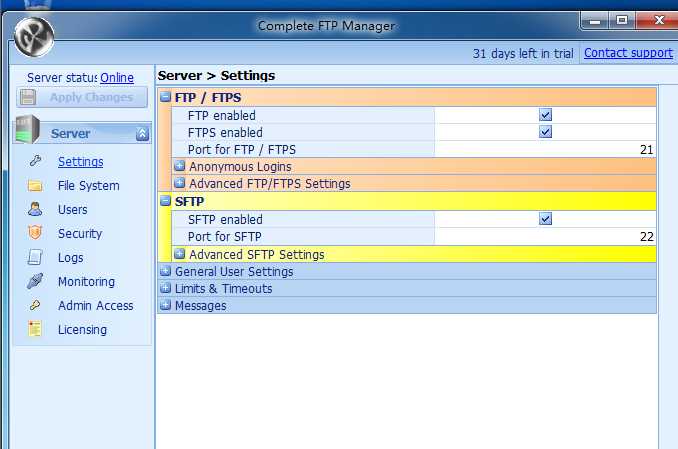Expand Advanced SFTP Settings
Viewport: 678px width, 449px height.
(x=179, y=254)
